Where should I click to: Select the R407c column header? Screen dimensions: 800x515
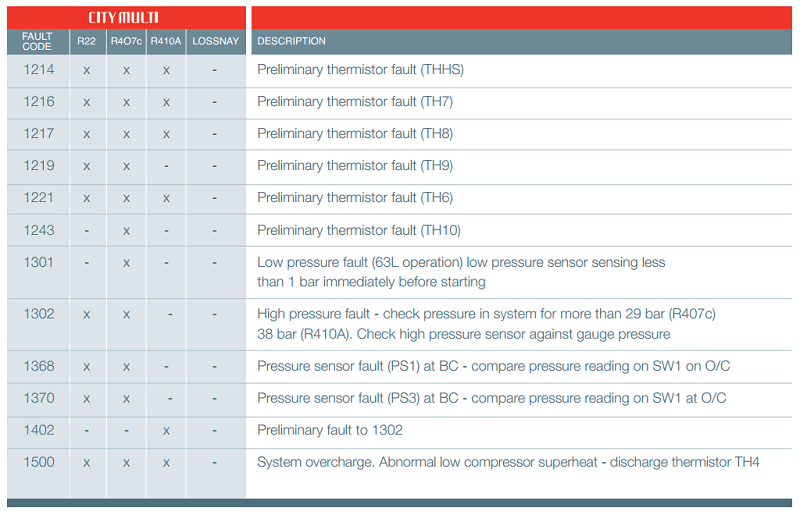point(126,41)
